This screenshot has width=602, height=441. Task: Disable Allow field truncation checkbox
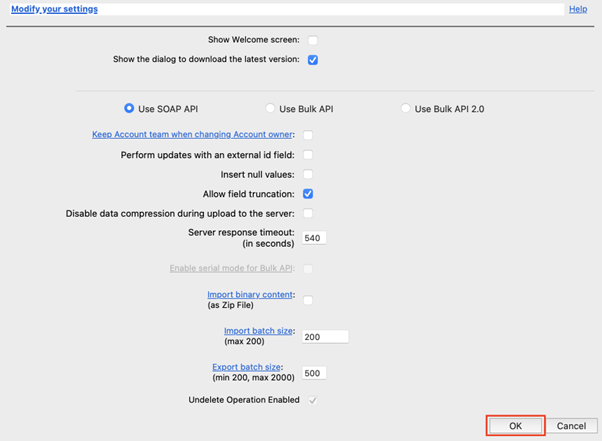[308, 194]
